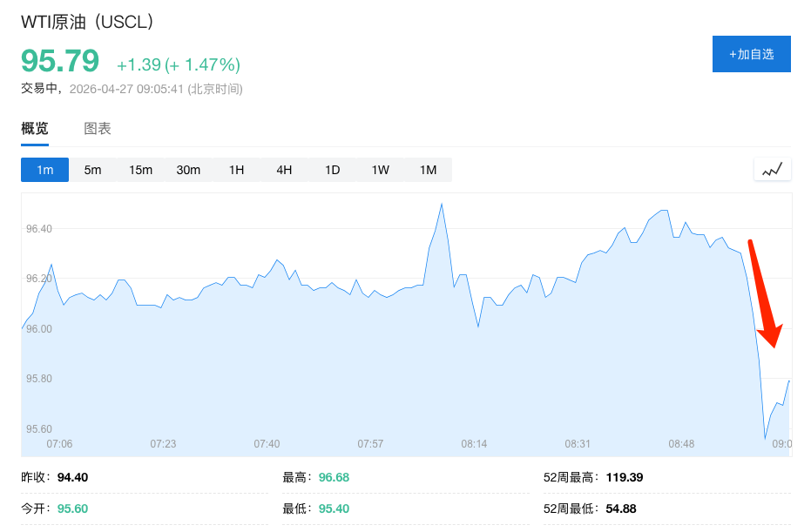The height and width of the screenshot is (532, 811).
Task: Click the 95.79 current price
Action: coord(60,62)
